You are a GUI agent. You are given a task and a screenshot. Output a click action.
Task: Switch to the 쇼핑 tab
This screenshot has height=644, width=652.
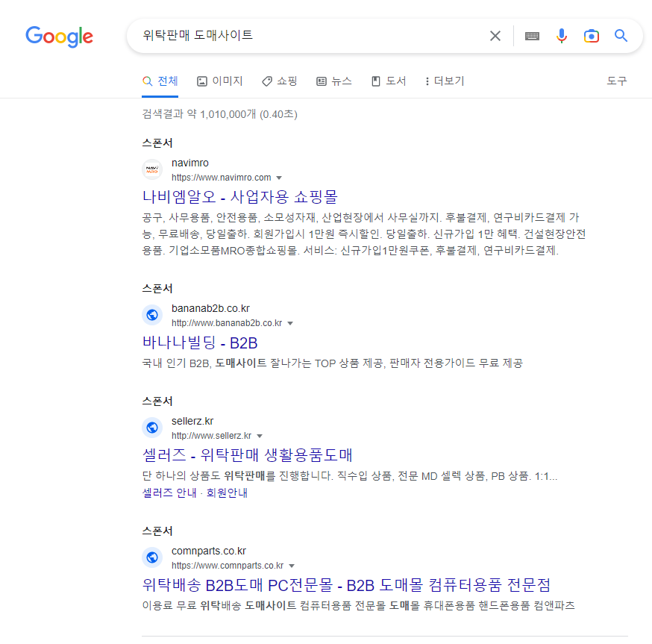pyautogui.click(x=280, y=81)
